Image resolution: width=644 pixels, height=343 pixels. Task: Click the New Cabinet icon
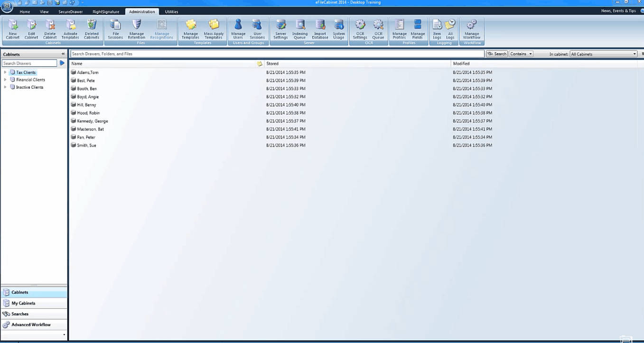[x=12, y=29]
